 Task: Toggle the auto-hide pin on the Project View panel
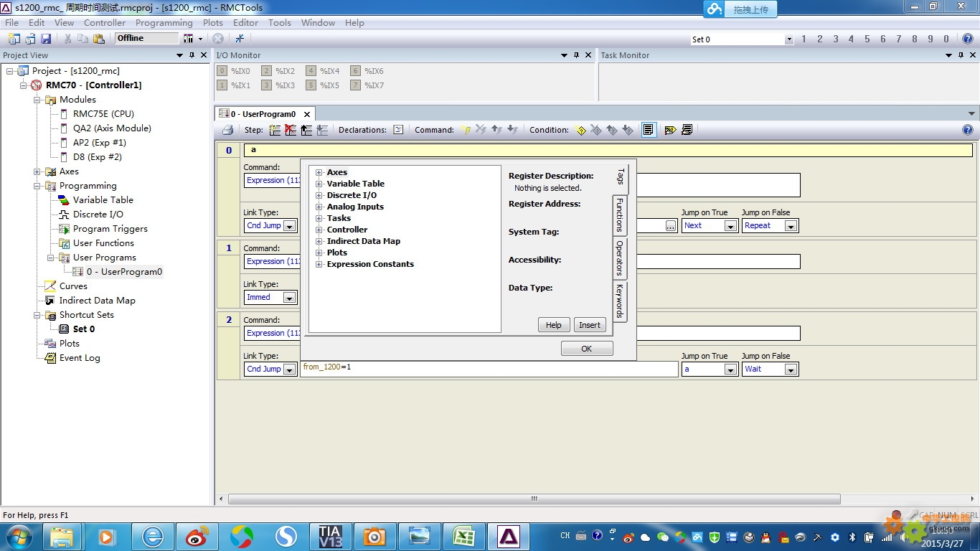(x=192, y=55)
